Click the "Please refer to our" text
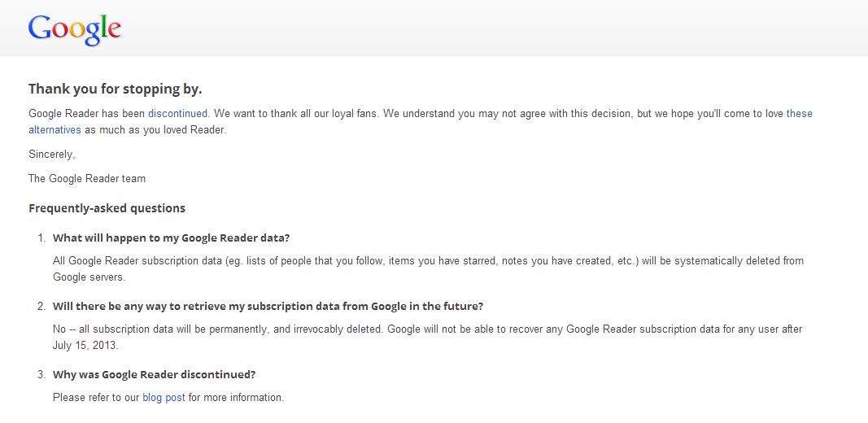The height and width of the screenshot is (423, 868). coord(96,398)
